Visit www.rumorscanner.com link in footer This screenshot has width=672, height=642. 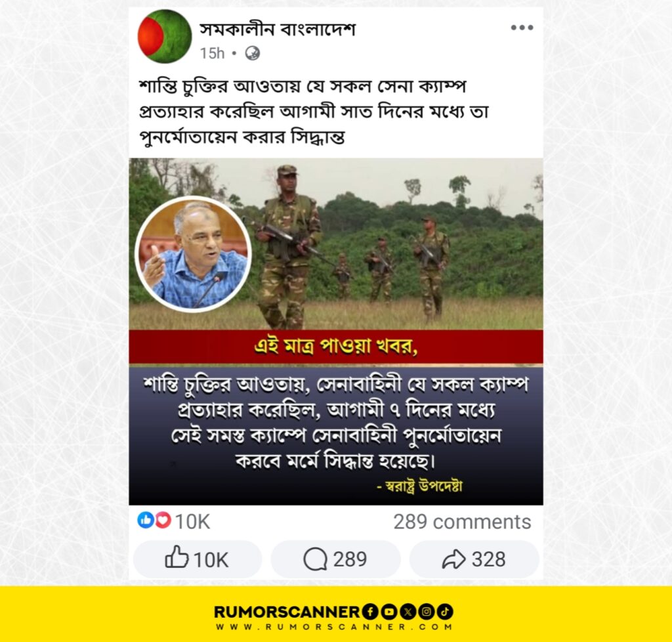(334, 626)
